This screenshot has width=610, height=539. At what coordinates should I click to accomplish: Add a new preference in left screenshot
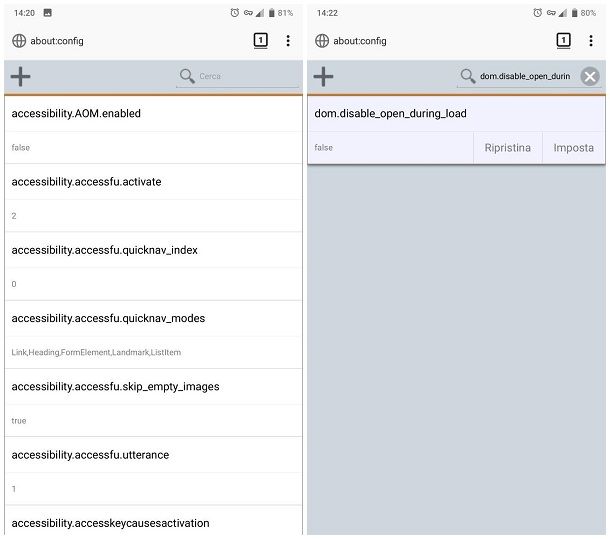click(x=21, y=76)
